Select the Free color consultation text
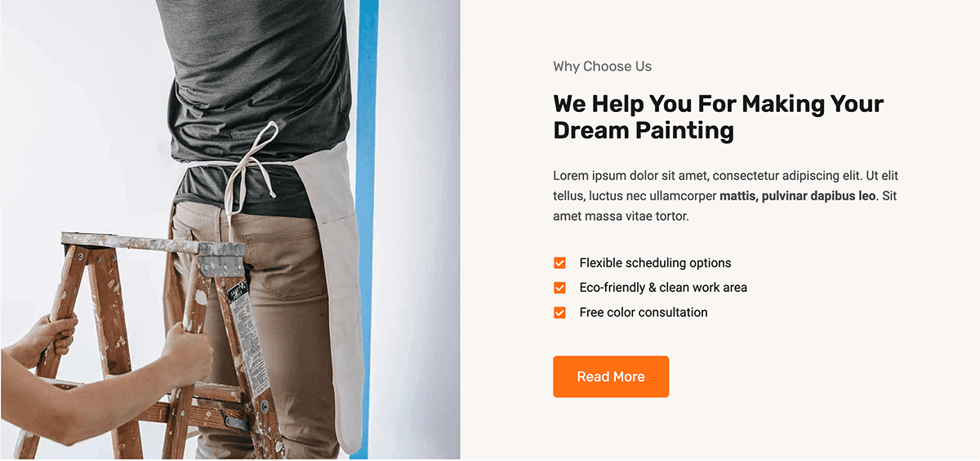 tap(644, 312)
